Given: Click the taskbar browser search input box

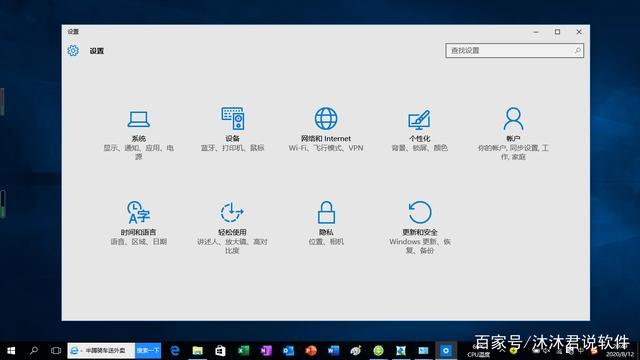Looking at the screenshot, I should (x=101, y=351).
